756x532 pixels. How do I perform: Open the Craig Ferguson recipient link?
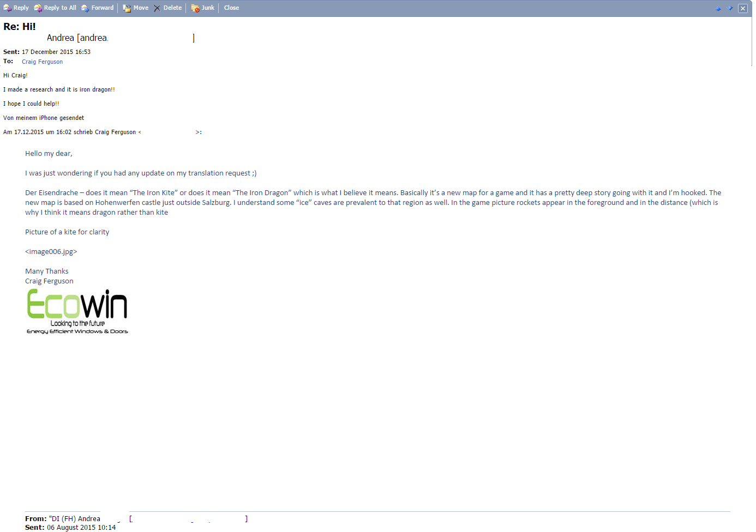42,62
